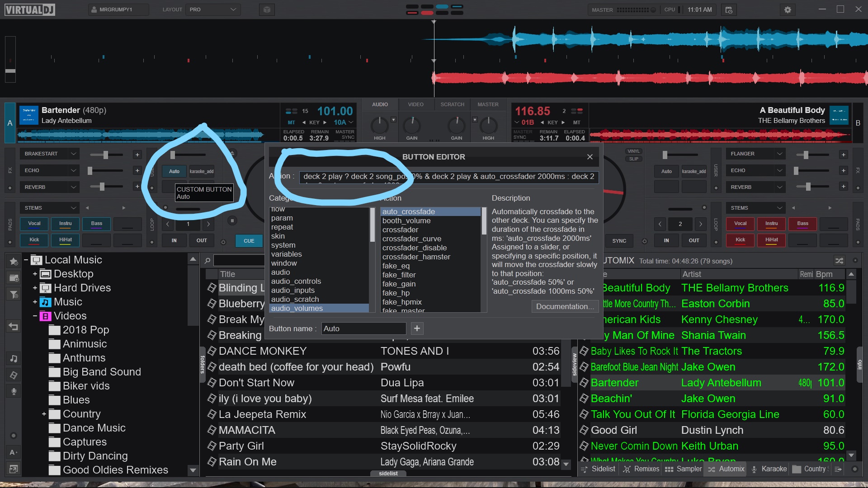Open the Sampler tab in the sideview
This screenshot has width=868, height=488.
pyautogui.click(x=684, y=469)
